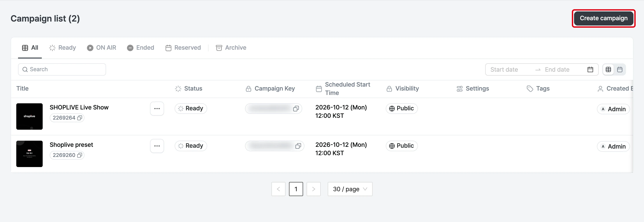Click the Campaign Key column header
Viewport: 644px width, 222px height.
(x=270, y=89)
